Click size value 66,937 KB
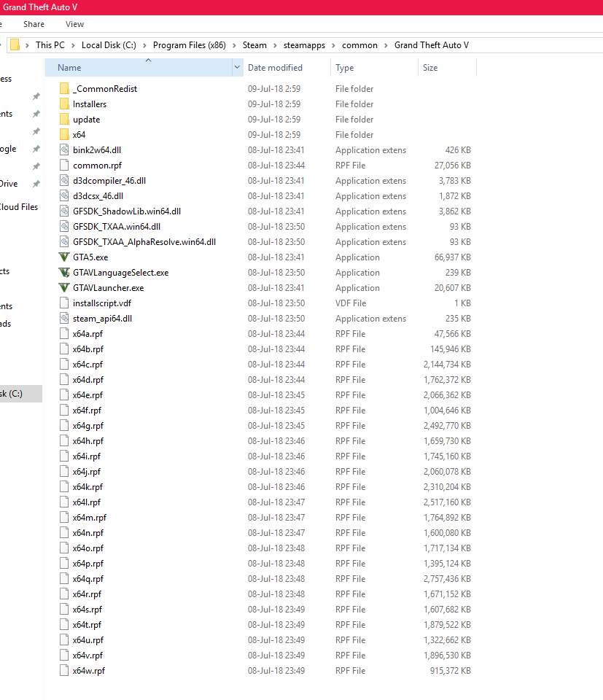Viewport: 603px width, 700px height. (x=453, y=257)
